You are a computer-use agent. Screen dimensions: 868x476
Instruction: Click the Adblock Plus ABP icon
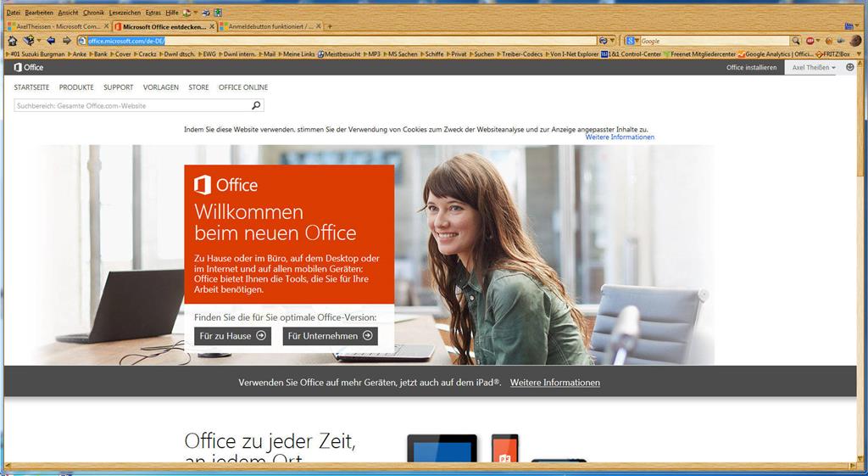pyautogui.click(x=810, y=41)
